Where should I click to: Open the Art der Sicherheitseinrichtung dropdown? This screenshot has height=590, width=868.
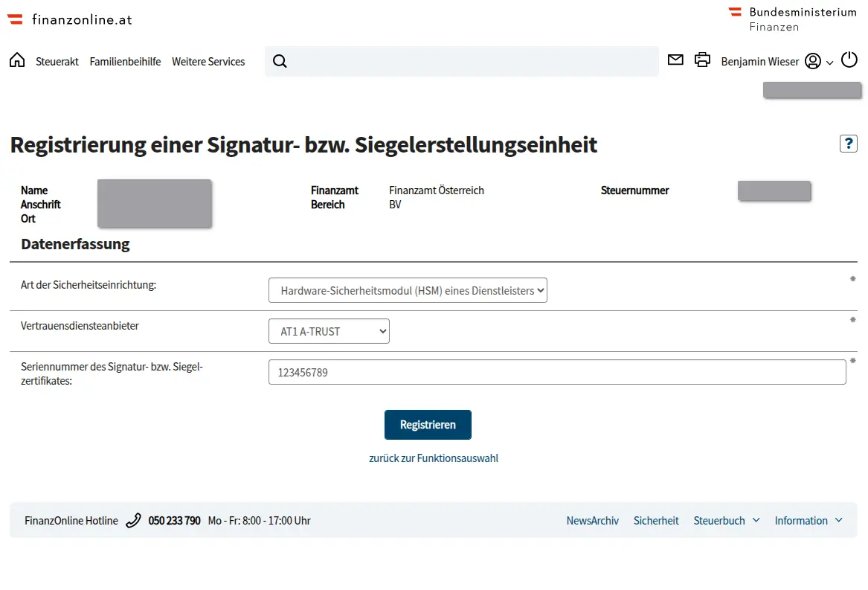click(x=408, y=290)
